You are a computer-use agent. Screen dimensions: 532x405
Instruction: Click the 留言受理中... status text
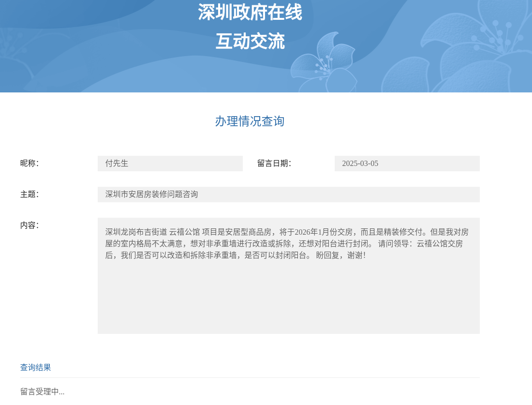pyautogui.click(x=42, y=391)
